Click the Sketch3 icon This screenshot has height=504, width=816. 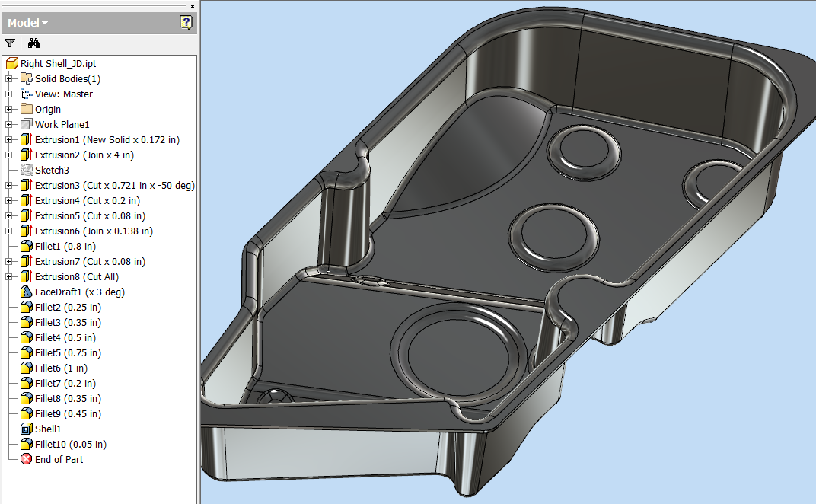[x=27, y=170]
